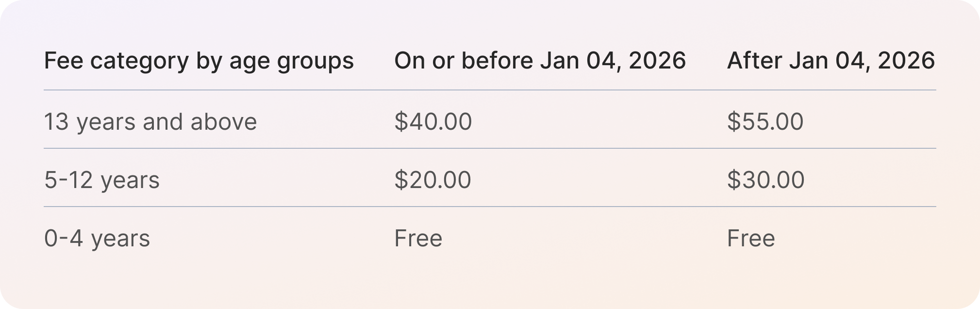
Task: Click the word 'After' in the last header
Action: point(755,61)
